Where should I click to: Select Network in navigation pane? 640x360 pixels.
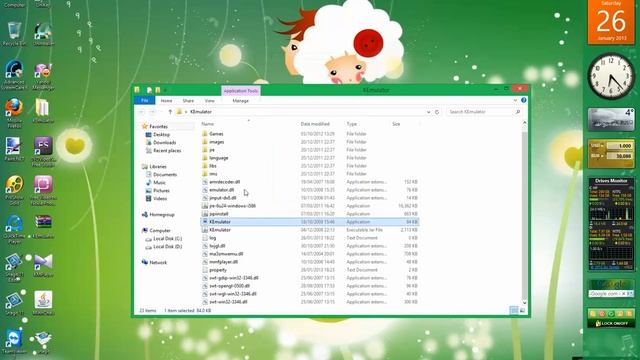click(158, 262)
